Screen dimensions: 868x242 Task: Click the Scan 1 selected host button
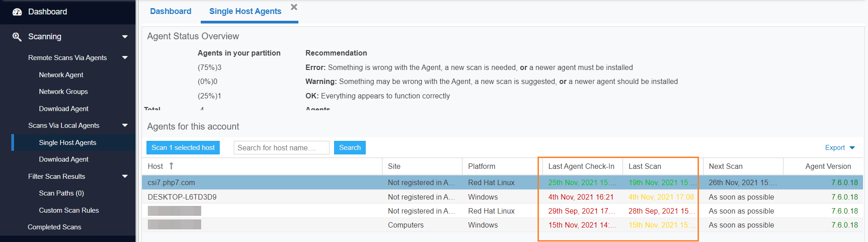(x=183, y=148)
